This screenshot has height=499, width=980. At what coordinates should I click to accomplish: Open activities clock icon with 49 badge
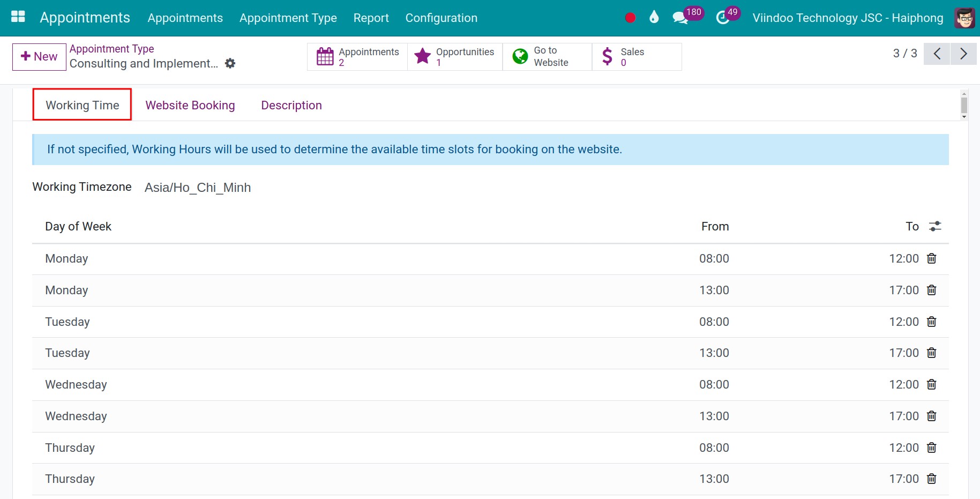point(723,18)
